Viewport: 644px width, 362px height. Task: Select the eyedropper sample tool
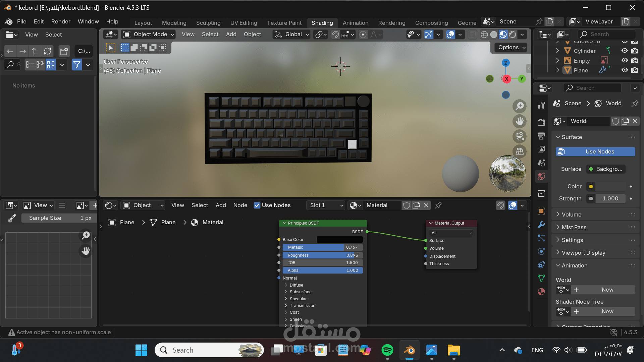(x=12, y=218)
